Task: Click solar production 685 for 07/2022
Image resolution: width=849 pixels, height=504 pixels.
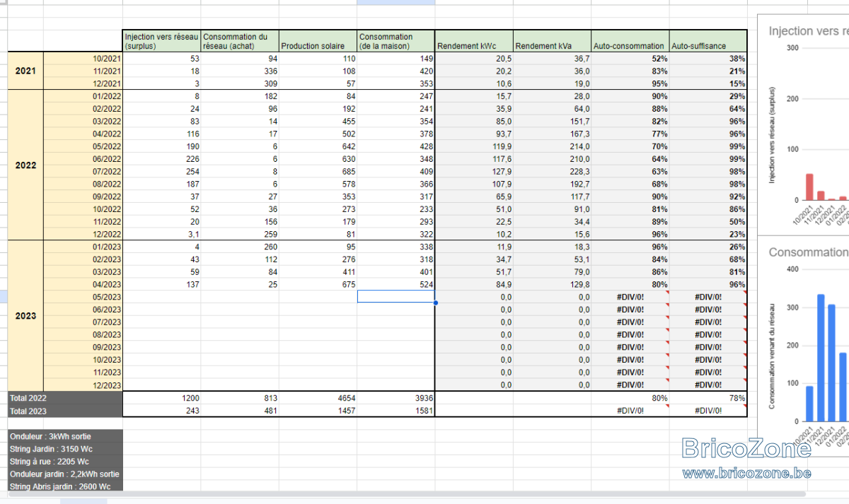Action: [x=318, y=171]
